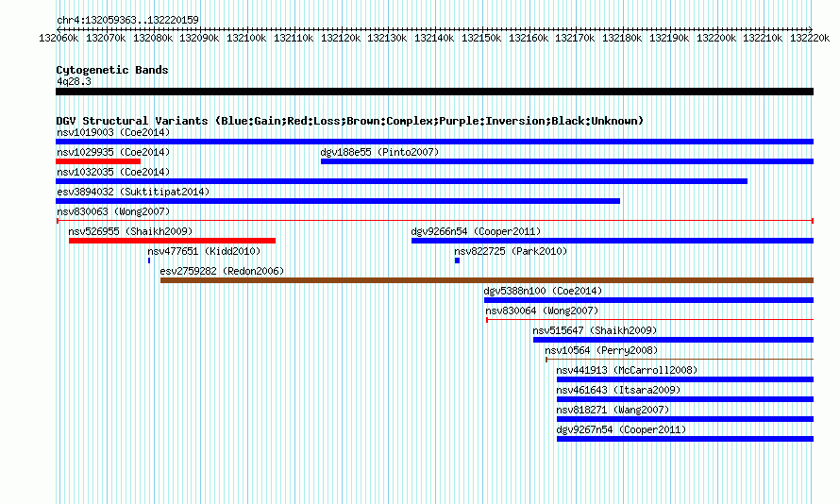The height and width of the screenshot is (504, 840).
Task: Open nsv818271 (Wang2007) label
Action: [613, 410]
